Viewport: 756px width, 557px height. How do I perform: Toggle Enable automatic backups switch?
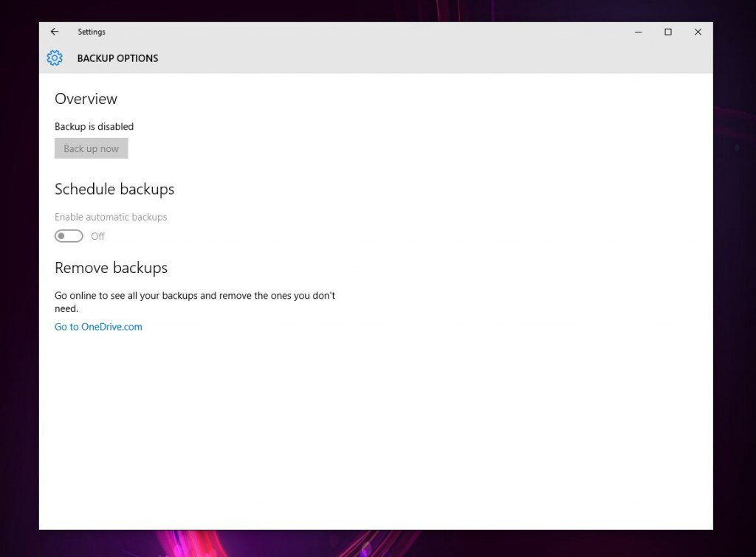pos(69,236)
